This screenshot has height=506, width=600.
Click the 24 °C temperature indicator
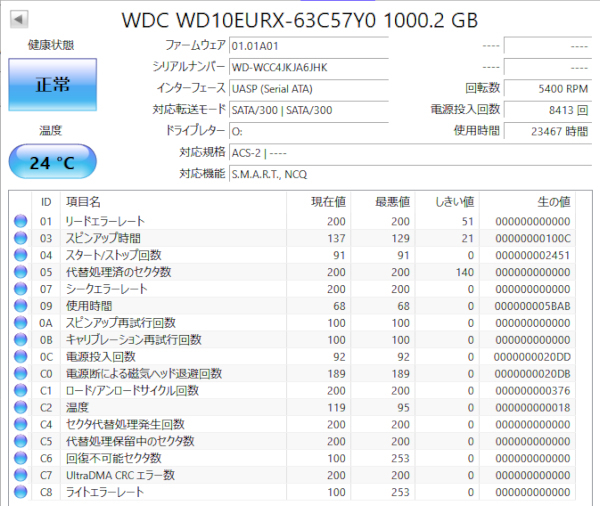click(52, 162)
